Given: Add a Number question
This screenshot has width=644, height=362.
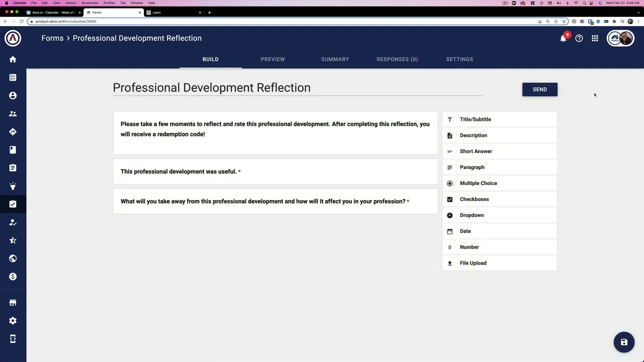Looking at the screenshot, I should [x=500, y=247].
